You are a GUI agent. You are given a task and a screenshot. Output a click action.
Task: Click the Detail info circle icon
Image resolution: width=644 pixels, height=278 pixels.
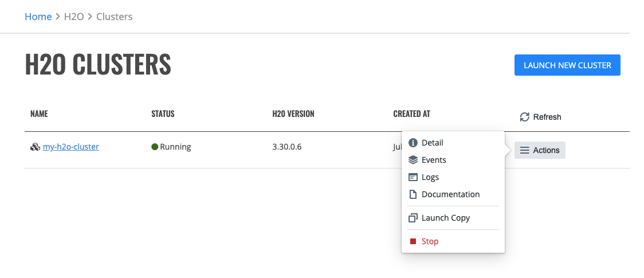coord(413,143)
